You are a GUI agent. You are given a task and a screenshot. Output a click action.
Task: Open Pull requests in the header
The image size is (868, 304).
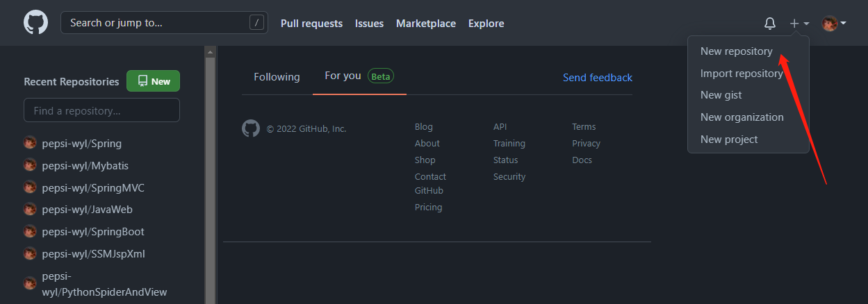tap(311, 24)
